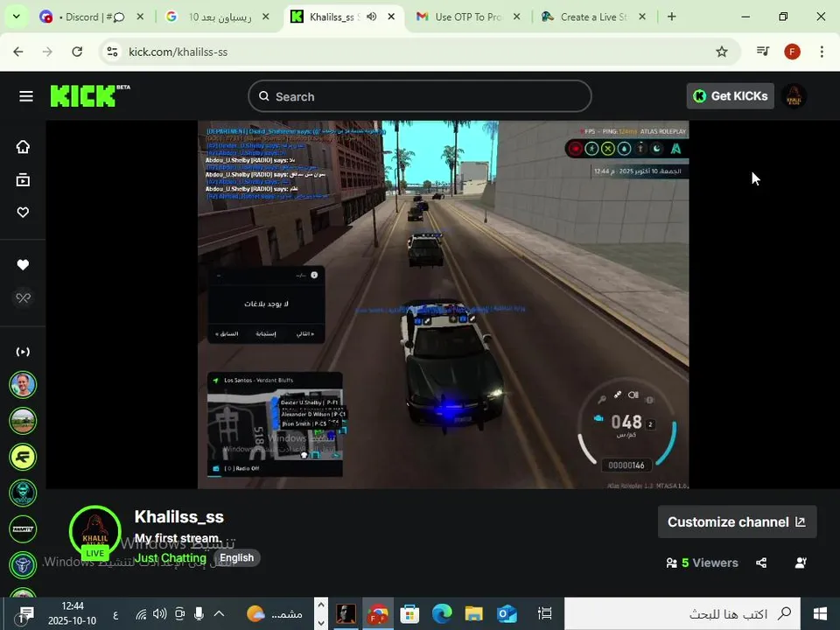Open the fourth recommended channel avatar
The width and height of the screenshot is (840, 630).
point(23,493)
